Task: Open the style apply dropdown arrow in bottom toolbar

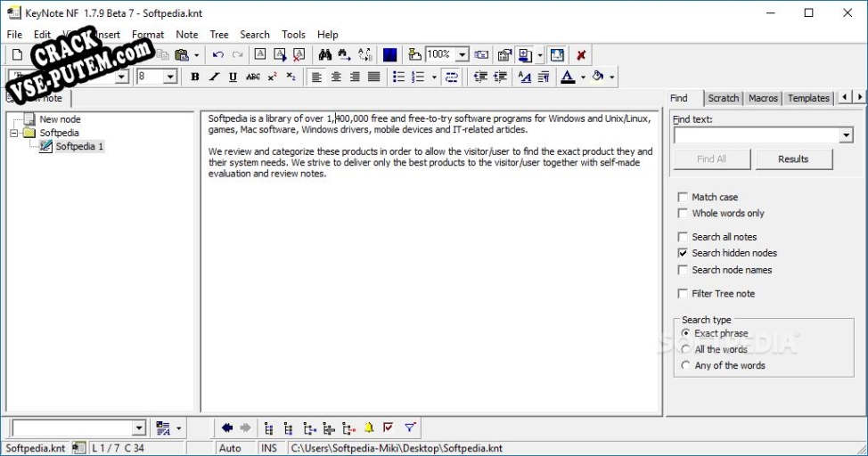Action: coord(178,428)
